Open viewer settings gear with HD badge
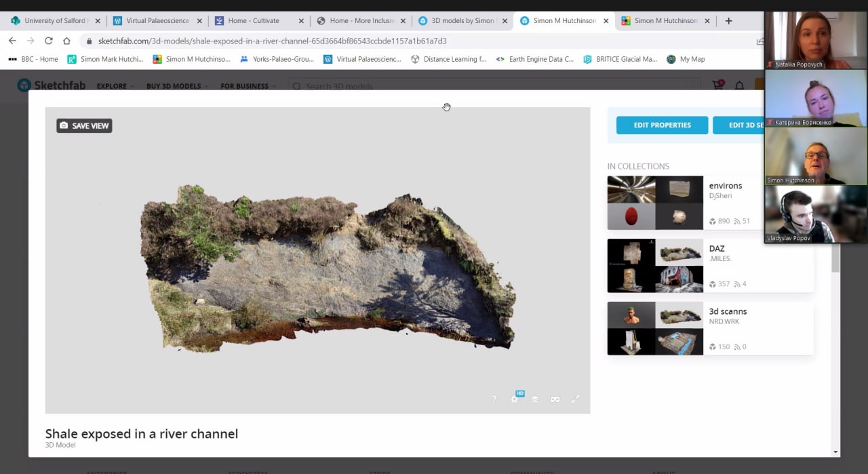Image resolution: width=868 pixels, height=474 pixels. point(515,399)
